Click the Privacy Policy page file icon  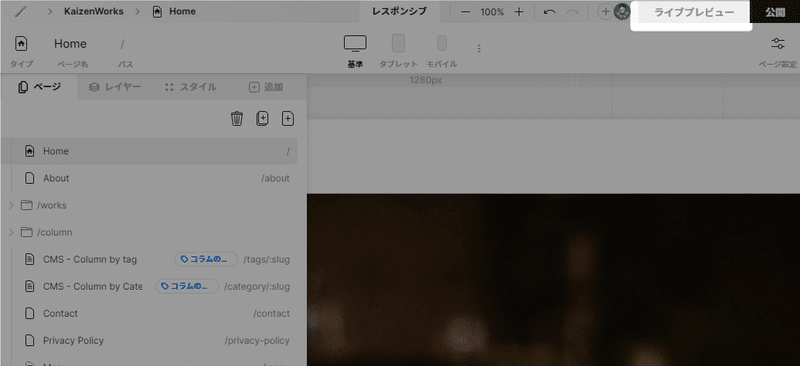tap(30, 340)
